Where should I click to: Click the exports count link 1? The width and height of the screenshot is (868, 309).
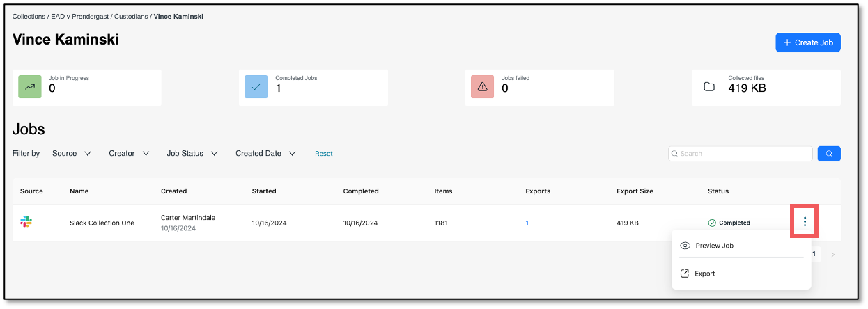(527, 223)
